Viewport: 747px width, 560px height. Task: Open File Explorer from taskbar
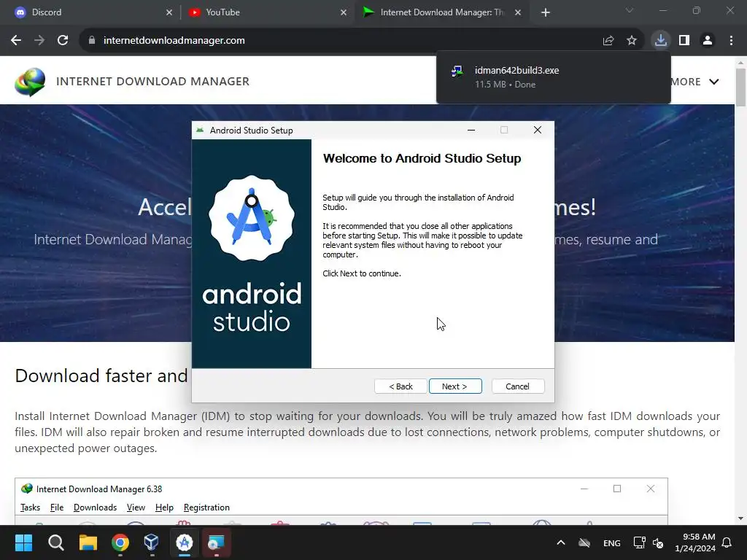88,542
